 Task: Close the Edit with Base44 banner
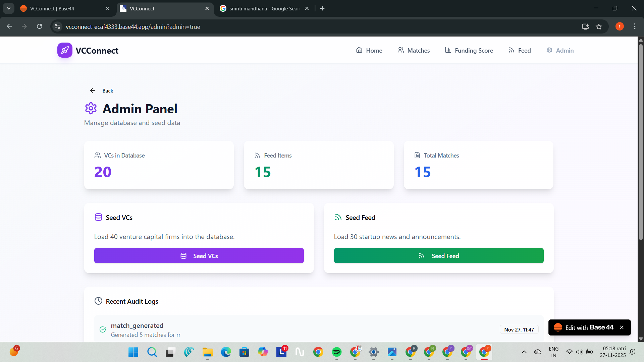click(x=622, y=327)
